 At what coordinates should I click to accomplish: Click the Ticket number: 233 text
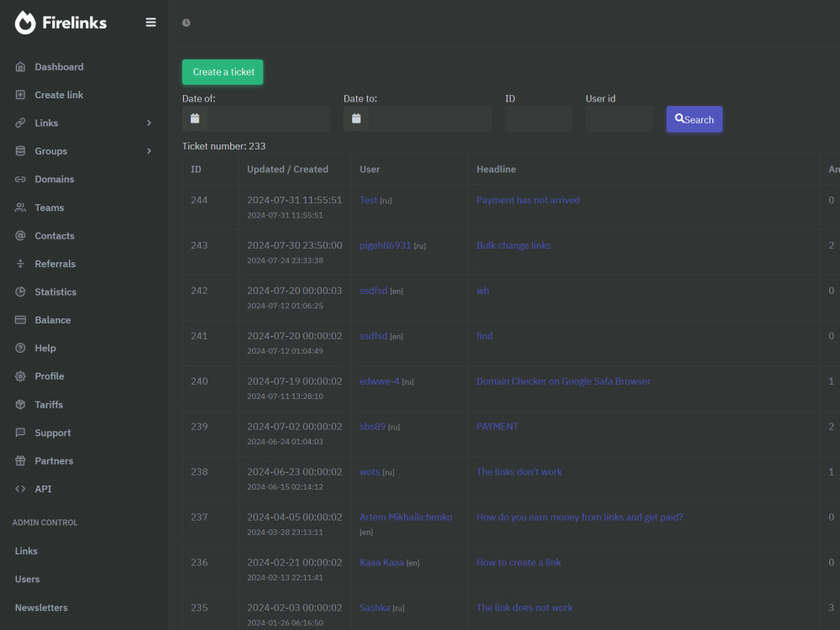click(224, 146)
